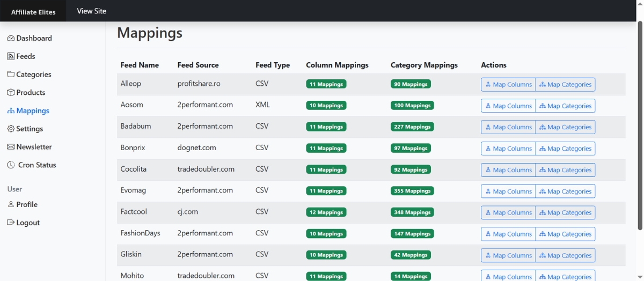The width and height of the screenshot is (644, 281).
Task: Open Map Columns for Badabum feed
Action: click(508, 127)
